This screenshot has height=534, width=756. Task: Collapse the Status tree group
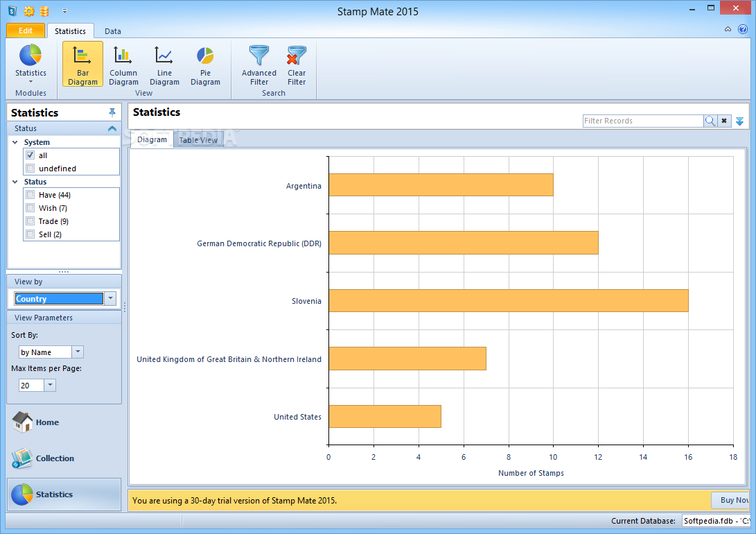(x=15, y=182)
